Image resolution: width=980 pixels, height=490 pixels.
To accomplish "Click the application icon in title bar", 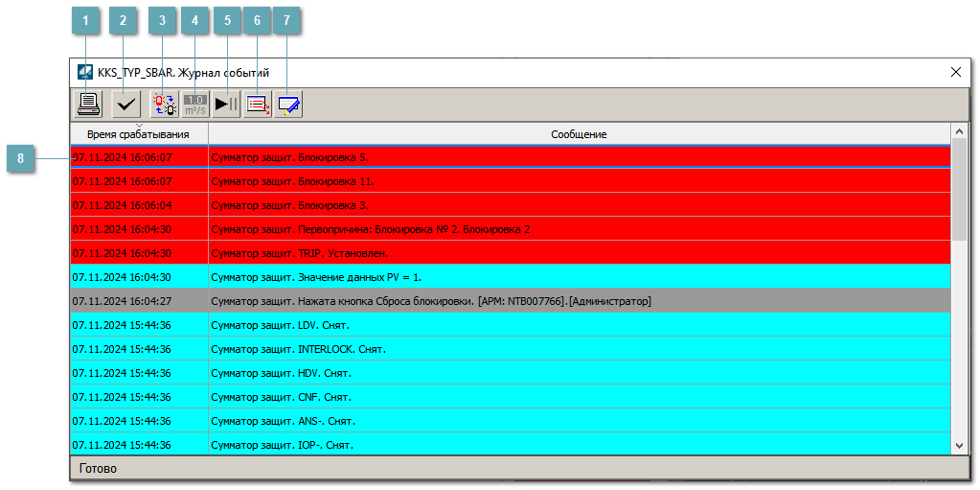I will pyautogui.click(x=85, y=72).
